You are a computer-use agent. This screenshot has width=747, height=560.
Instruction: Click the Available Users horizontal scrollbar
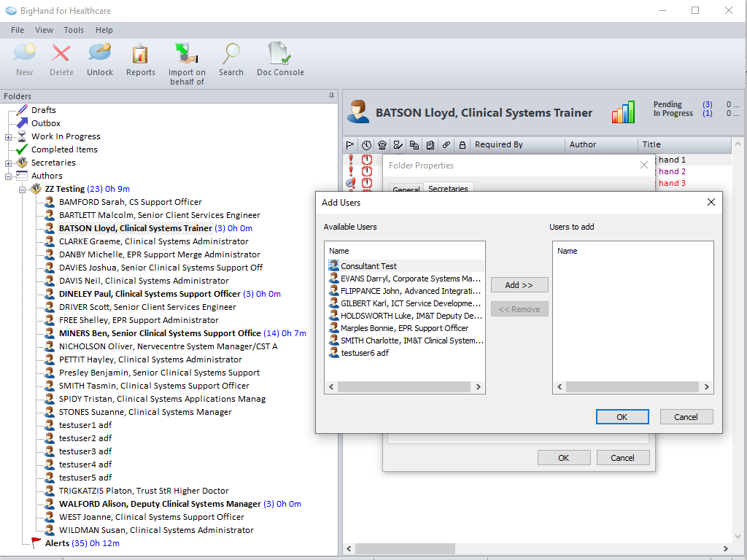pyautogui.click(x=404, y=386)
